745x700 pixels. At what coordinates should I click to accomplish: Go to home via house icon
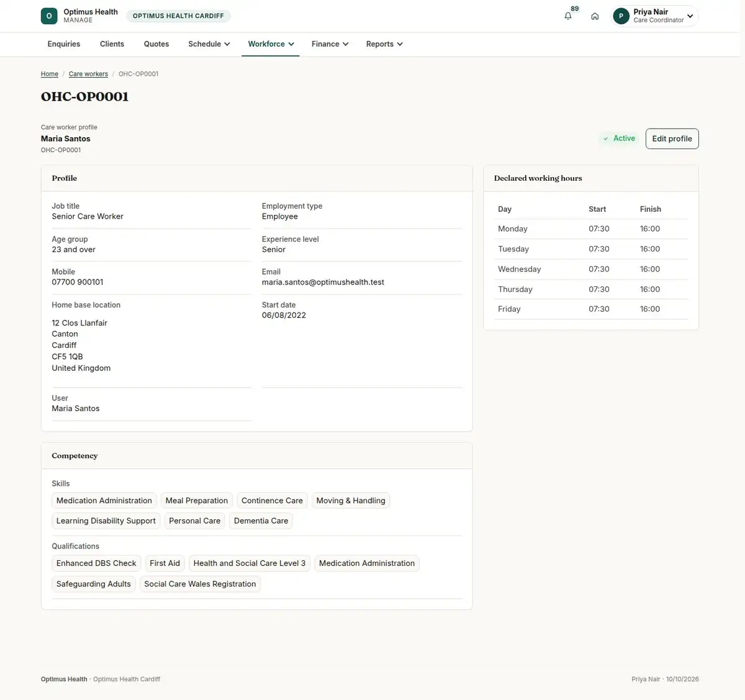(595, 16)
